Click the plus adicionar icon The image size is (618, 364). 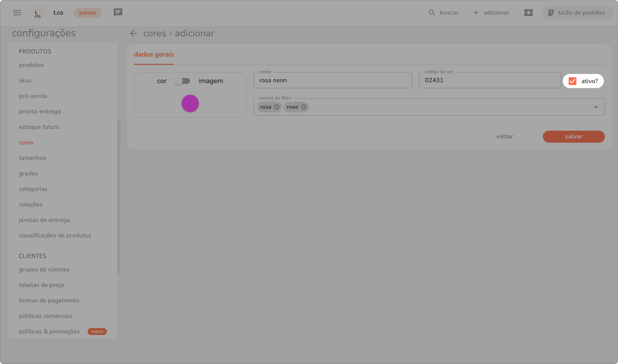[x=476, y=13]
